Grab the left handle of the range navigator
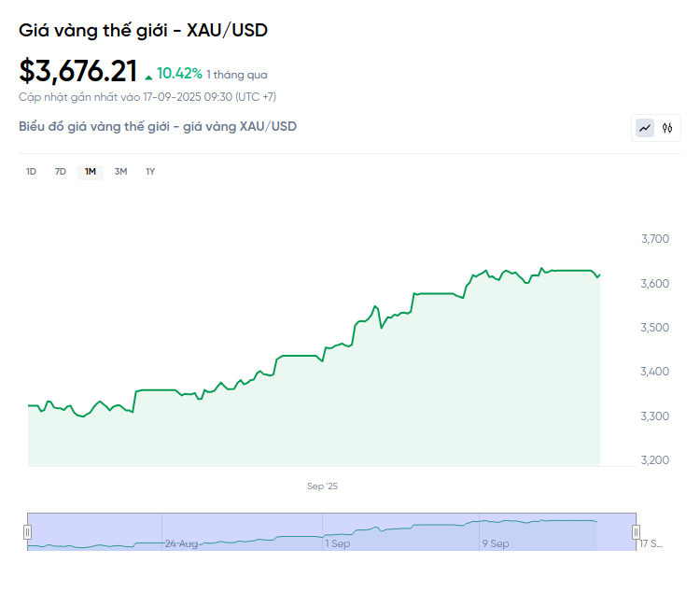Screen dimensions: 700x592 tap(27, 532)
